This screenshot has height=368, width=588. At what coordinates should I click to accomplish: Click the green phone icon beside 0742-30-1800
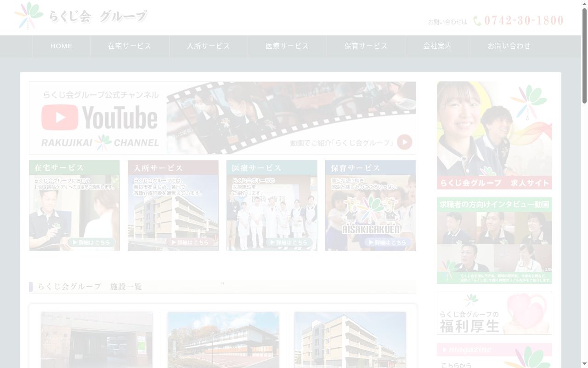[477, 21]
